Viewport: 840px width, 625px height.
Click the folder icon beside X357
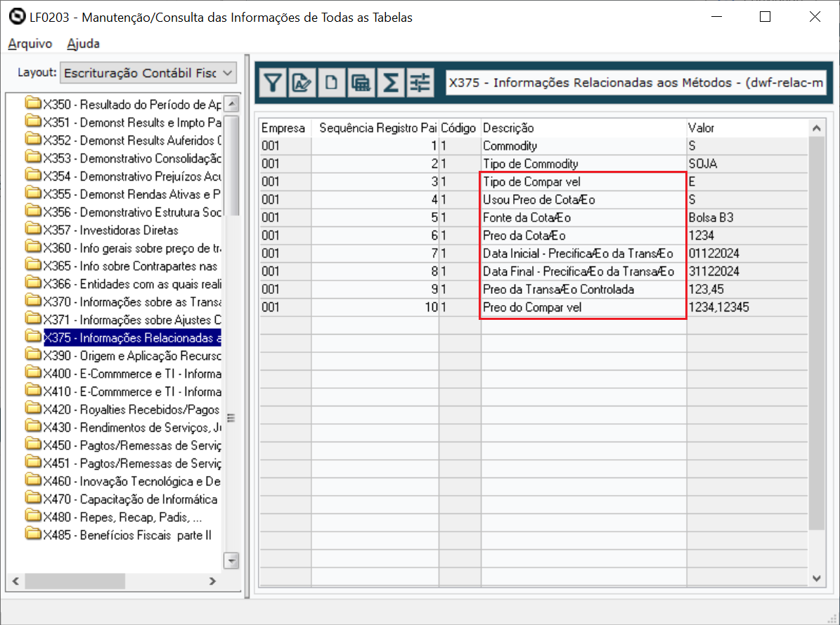[33, 229]
